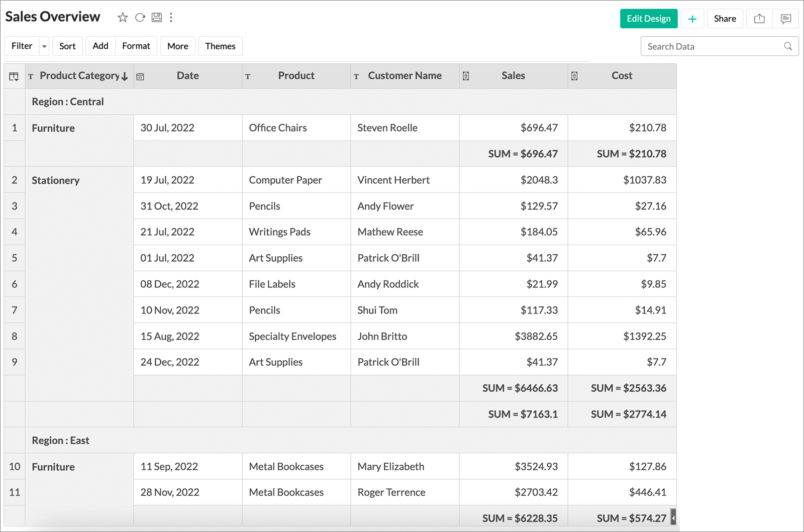The width and height of the screenshot is (804, 532).
Task: Click into the Search Data field
Action: point(714,46)
